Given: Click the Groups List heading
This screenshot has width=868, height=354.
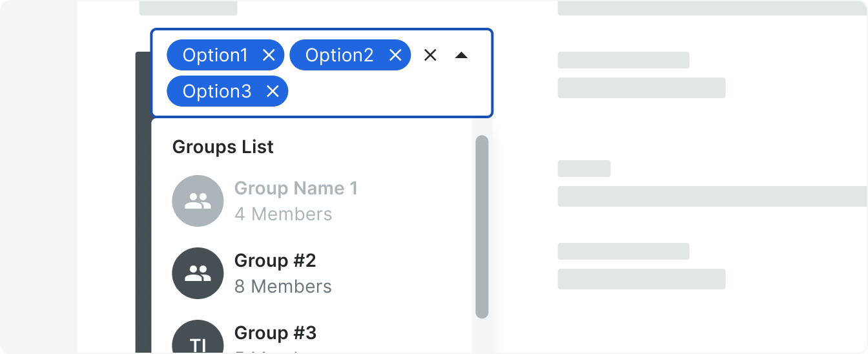Looking at the screenshot, I should (223, 147).
